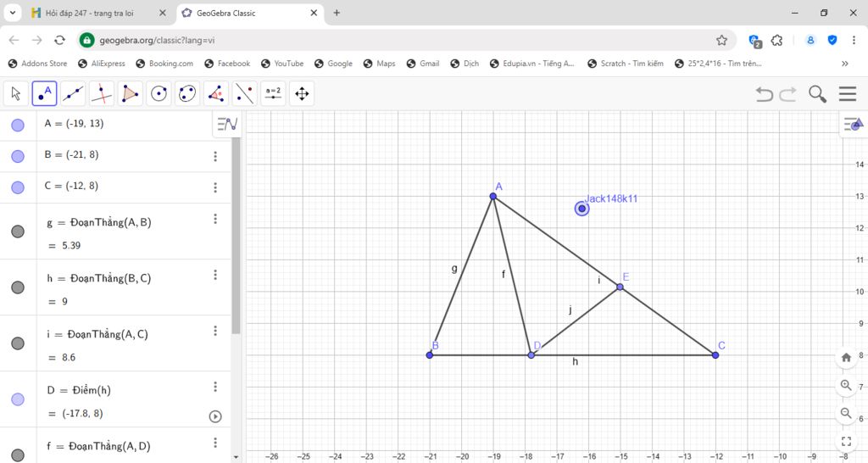
Task: Select the Line through two points tool
Action: tap(73, 93)
